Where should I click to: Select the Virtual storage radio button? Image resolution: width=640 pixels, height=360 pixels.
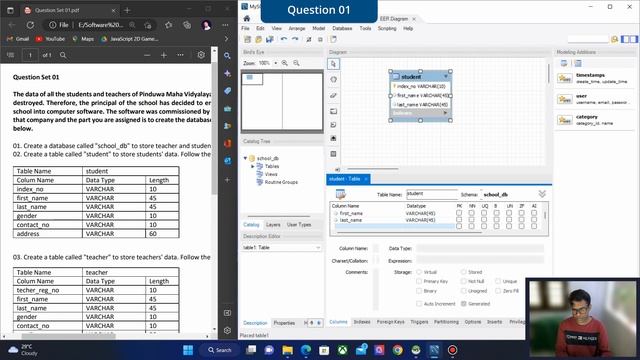click(419, 272)
